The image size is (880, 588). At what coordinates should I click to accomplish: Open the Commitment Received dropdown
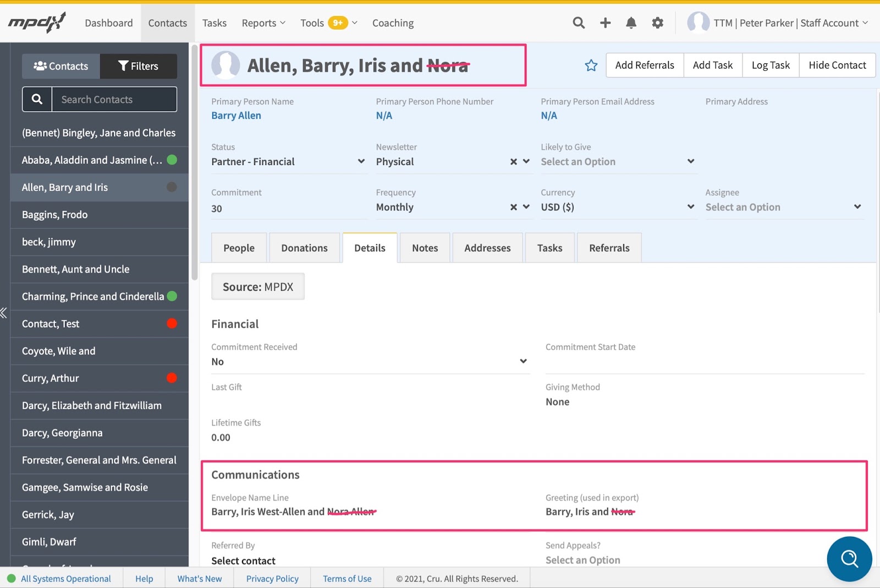pyautogui.click(x=370, y=362)
